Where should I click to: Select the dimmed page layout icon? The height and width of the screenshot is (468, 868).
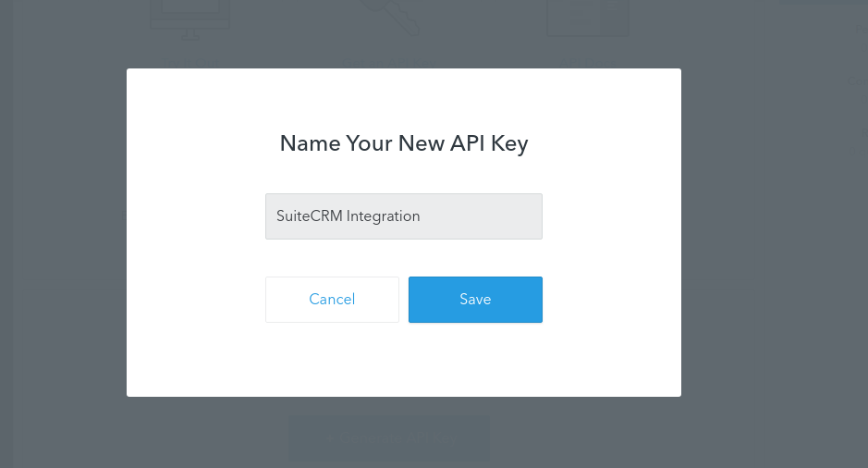[588, 18]
